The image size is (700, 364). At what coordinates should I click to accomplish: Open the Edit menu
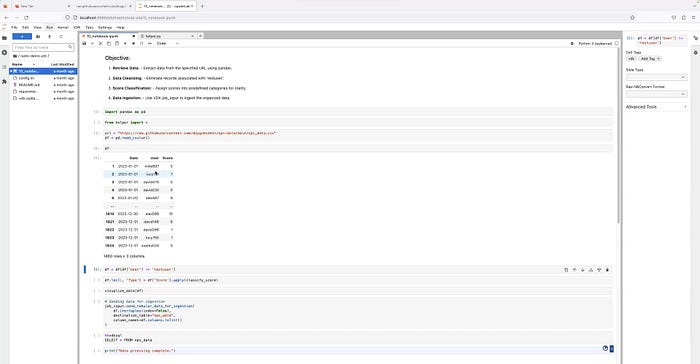click(x=25, y=27)
